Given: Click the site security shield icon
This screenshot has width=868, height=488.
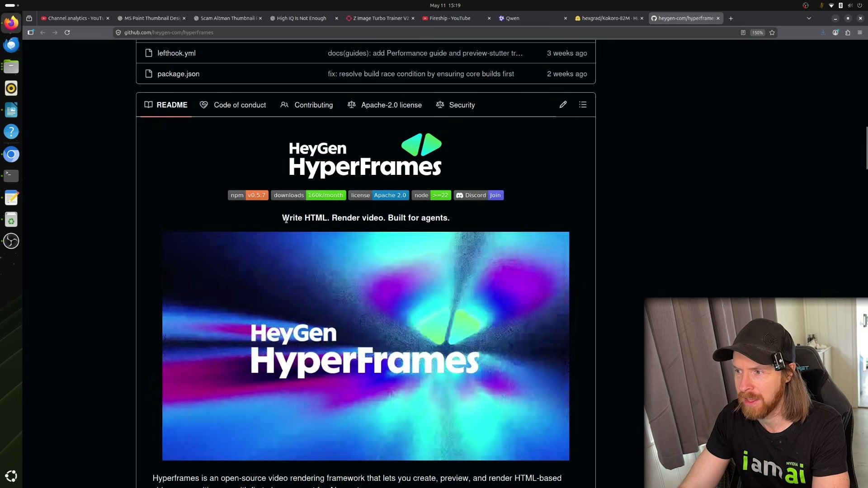Looking at the screenshot, I should pos(118,33).
